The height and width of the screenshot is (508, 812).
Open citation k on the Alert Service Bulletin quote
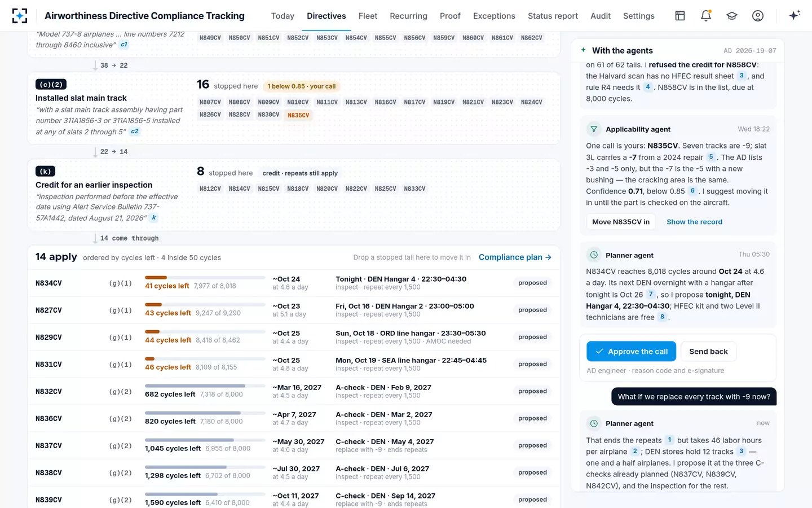(x=154, y=217)
